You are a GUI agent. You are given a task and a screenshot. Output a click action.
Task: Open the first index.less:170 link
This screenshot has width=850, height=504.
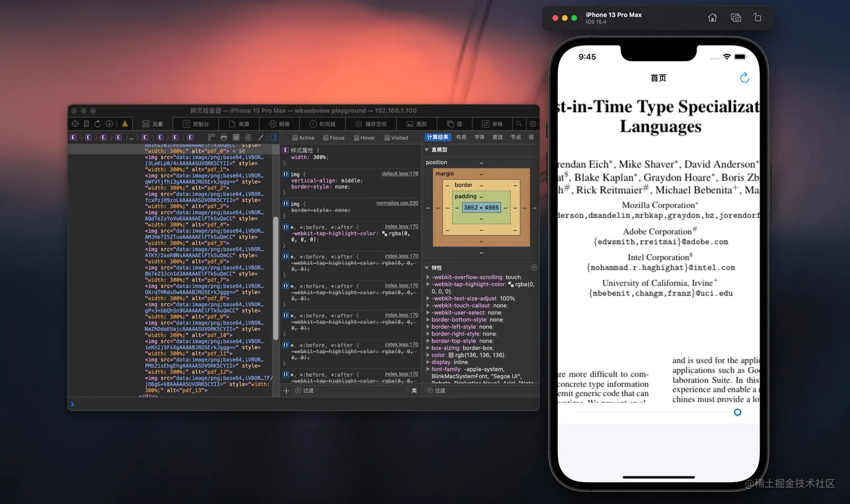point(401,226)
